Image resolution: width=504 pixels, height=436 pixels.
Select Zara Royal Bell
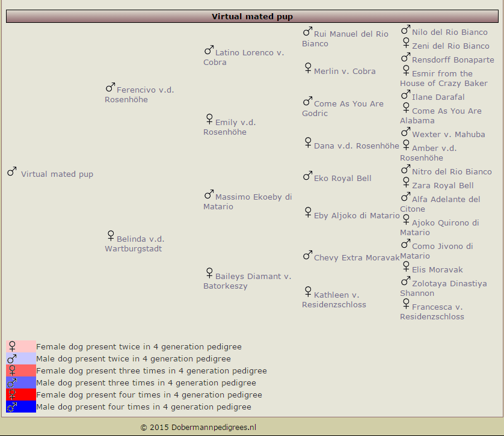pyautogui.click(x=443, y=185)
